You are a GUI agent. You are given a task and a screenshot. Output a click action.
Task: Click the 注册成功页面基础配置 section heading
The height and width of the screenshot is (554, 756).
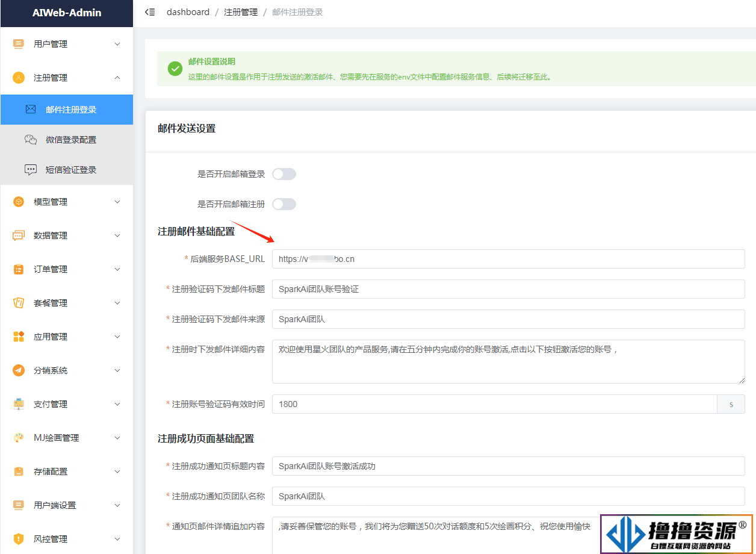(x=206, y=438)
